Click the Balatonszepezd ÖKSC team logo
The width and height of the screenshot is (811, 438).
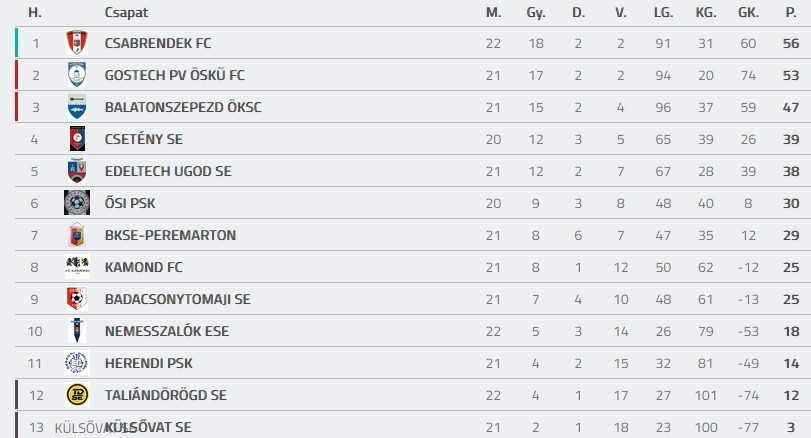click(77, 107)
